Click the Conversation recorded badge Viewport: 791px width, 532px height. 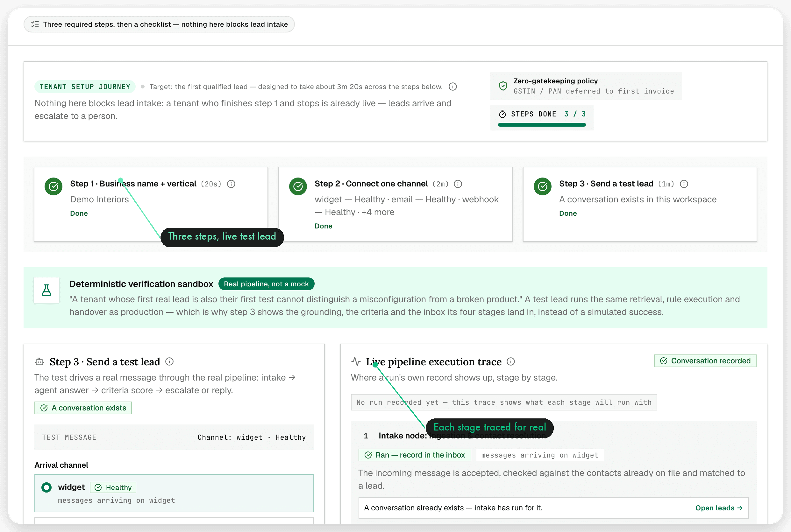pos(705,361)
